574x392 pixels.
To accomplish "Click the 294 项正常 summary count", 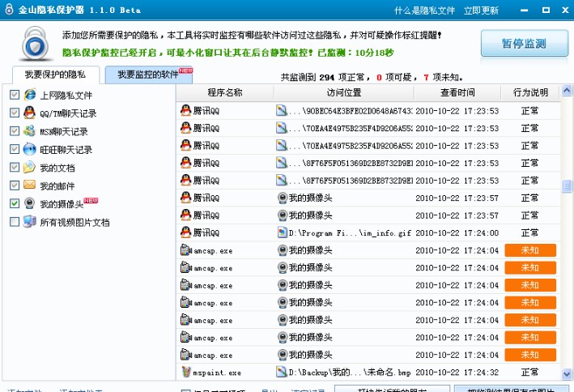I will [x=344, y=77].
